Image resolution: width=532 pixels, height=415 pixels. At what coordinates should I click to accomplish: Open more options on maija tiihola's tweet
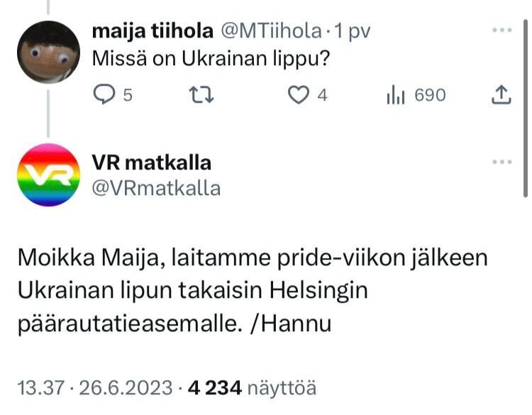pos(501,31)
